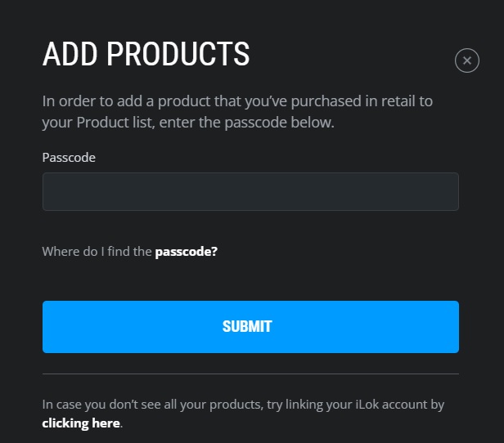
Task: Click the 'Where do I find the' text
Action: pos(97,252)
